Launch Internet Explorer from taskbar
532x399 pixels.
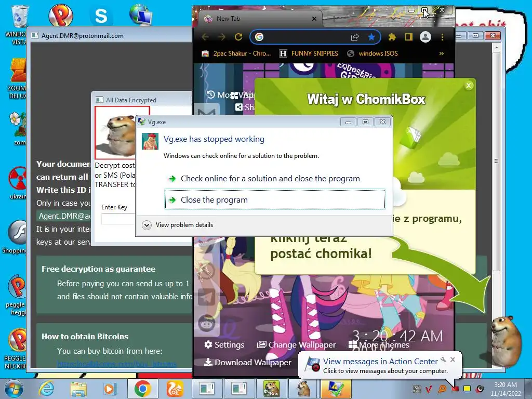(x=46, y=389)
